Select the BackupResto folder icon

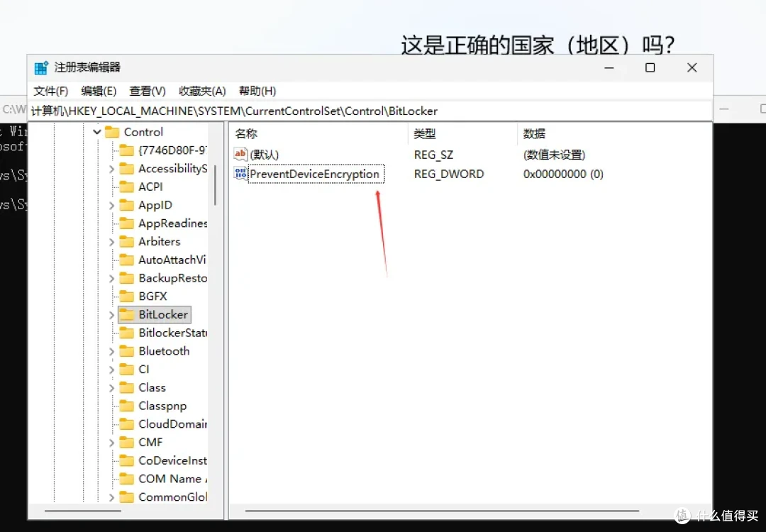click(126, 278)
